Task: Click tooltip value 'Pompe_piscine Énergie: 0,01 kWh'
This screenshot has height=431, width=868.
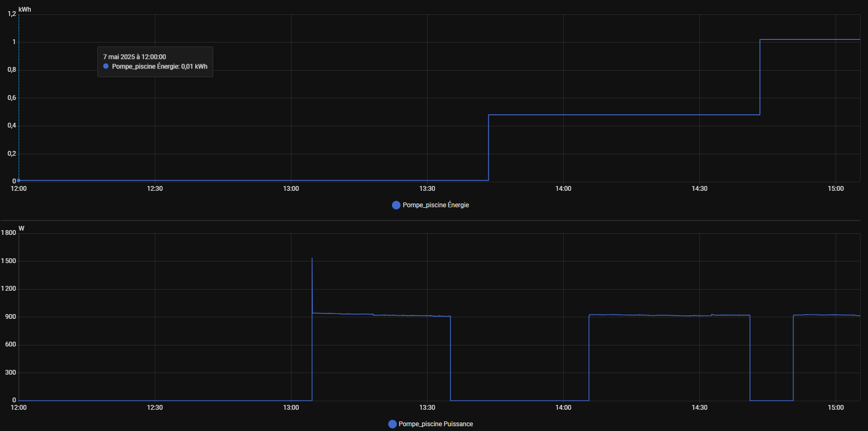Action: [160, 66]
